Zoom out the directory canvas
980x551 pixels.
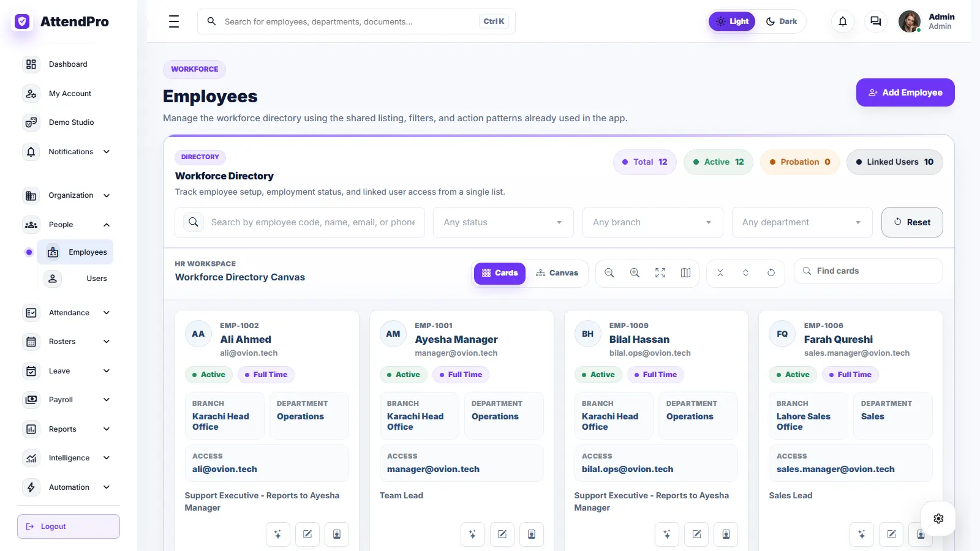pos(609,273)
